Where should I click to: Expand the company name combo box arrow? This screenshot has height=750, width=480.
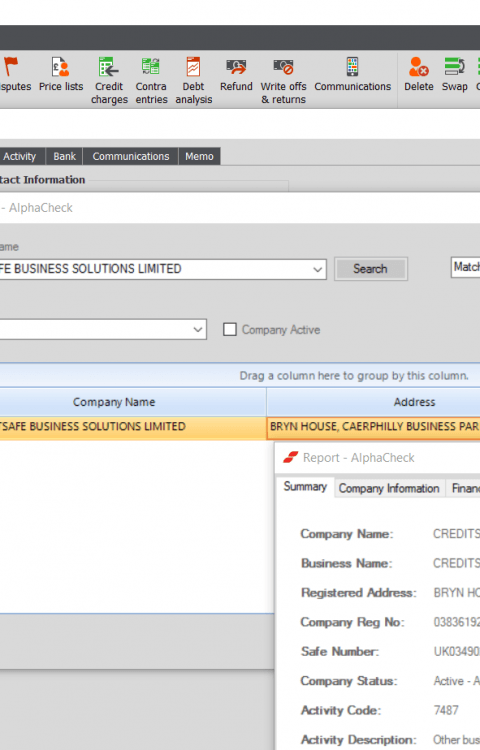click(317, 269)
